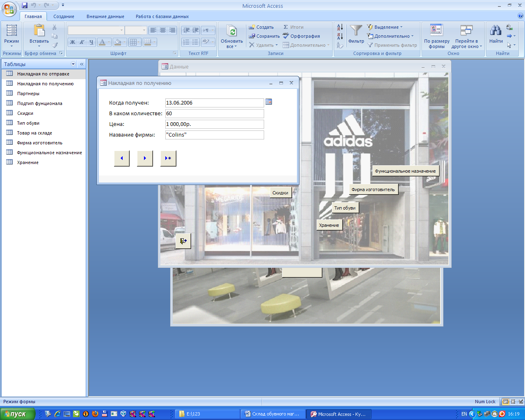Viewport: 525px width, 420px height.
Task: Open the Режим view button
Action: (11, 36)
